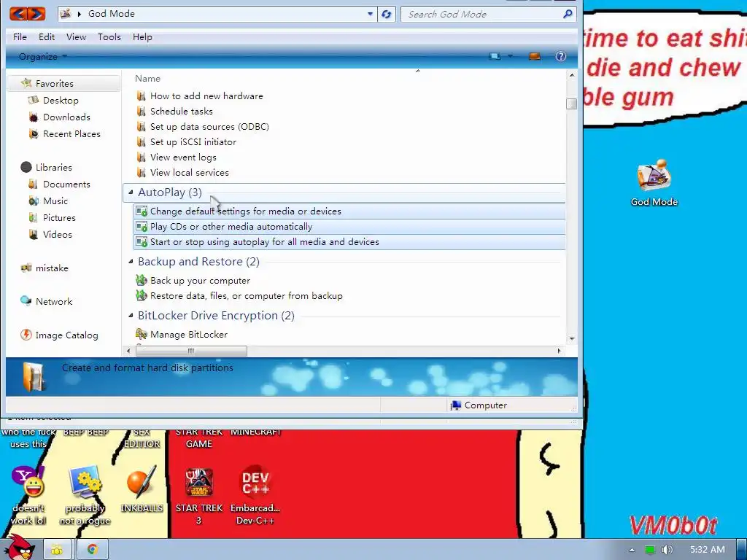The width and height of the screenshot is (747, 560).
Task: Select the probably not a rogue icon
Action: click(x=85, y=495)
